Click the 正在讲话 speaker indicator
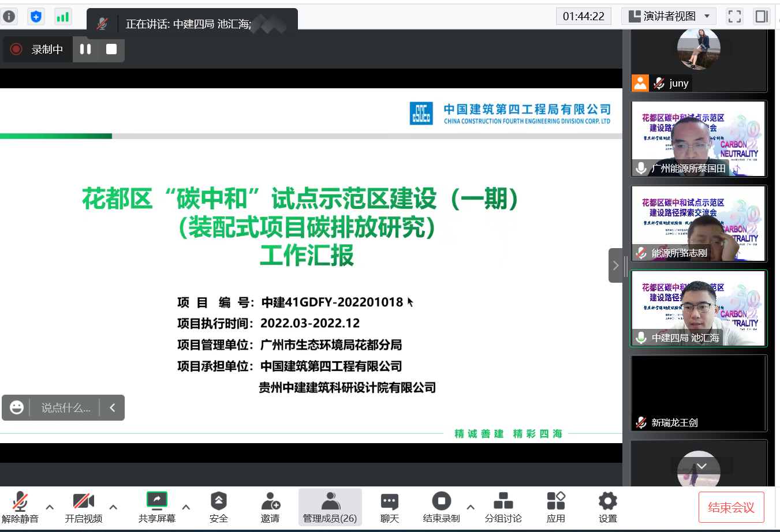The image size is (780, 532). (x=192, y=24)
